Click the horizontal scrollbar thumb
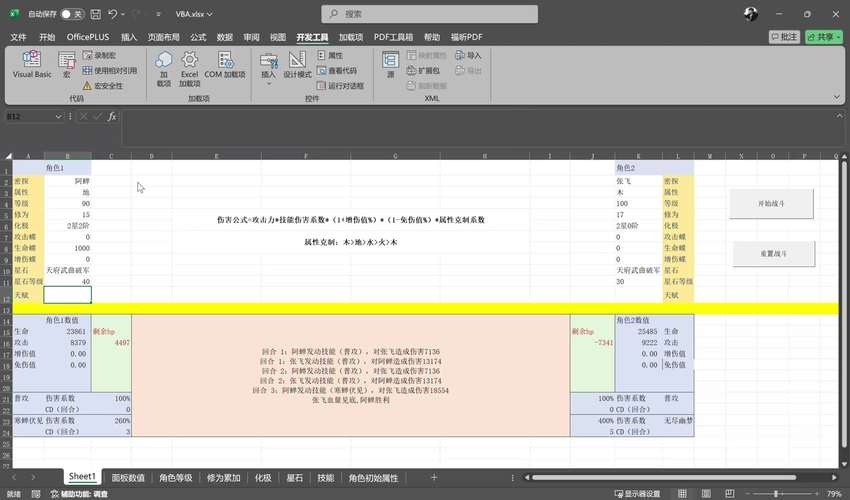The image size is (850, 500). [664, 477]
